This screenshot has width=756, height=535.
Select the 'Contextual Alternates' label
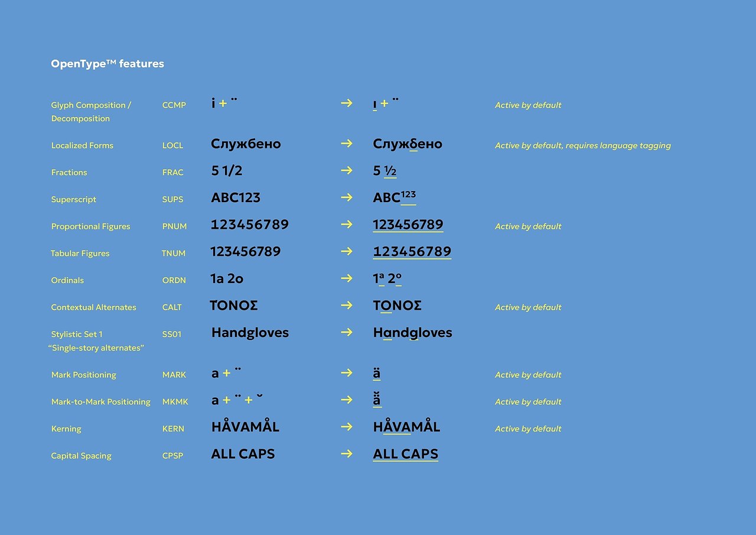point(94,307)
